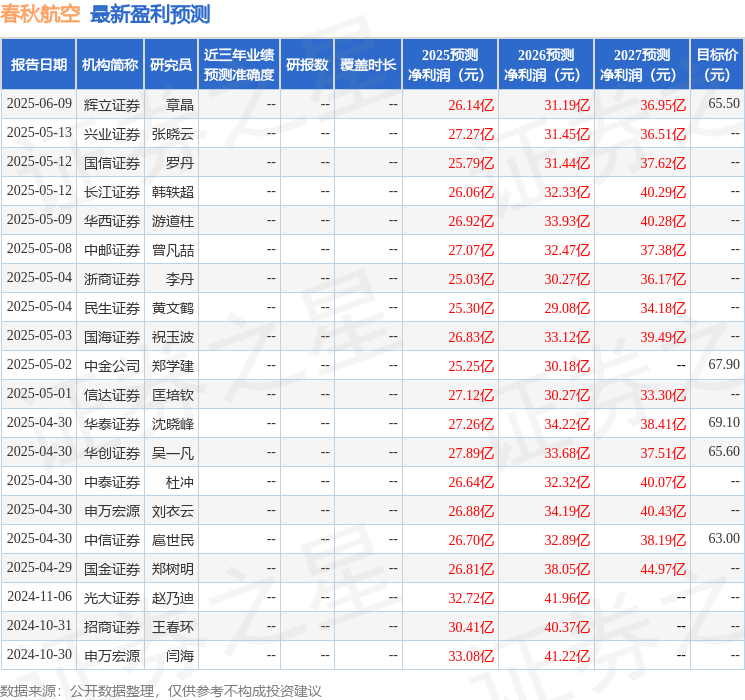Select 信达证券 institution cell
The width and height of the screenshot is (745, 700).
coord(112,395)
